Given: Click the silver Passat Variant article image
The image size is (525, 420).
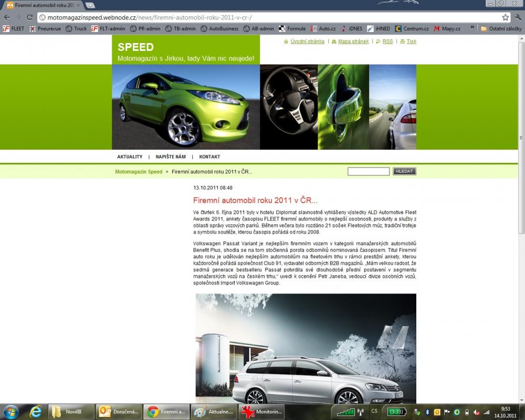Looking at the screenshot, I should click(306, 348).
